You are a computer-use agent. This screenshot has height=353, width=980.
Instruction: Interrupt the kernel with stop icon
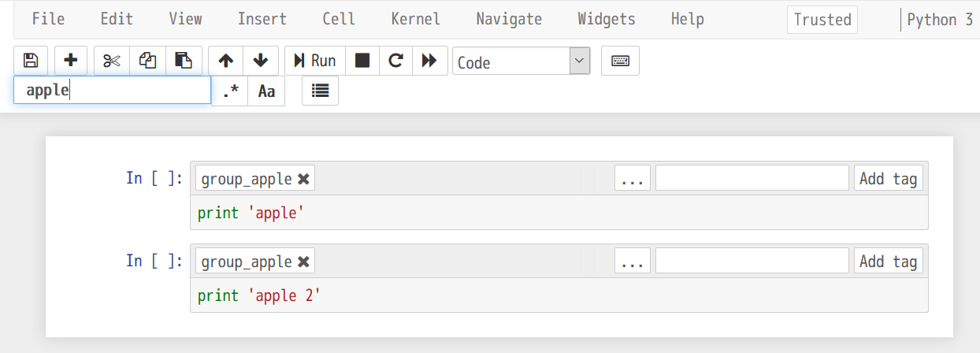pos(362,61)
